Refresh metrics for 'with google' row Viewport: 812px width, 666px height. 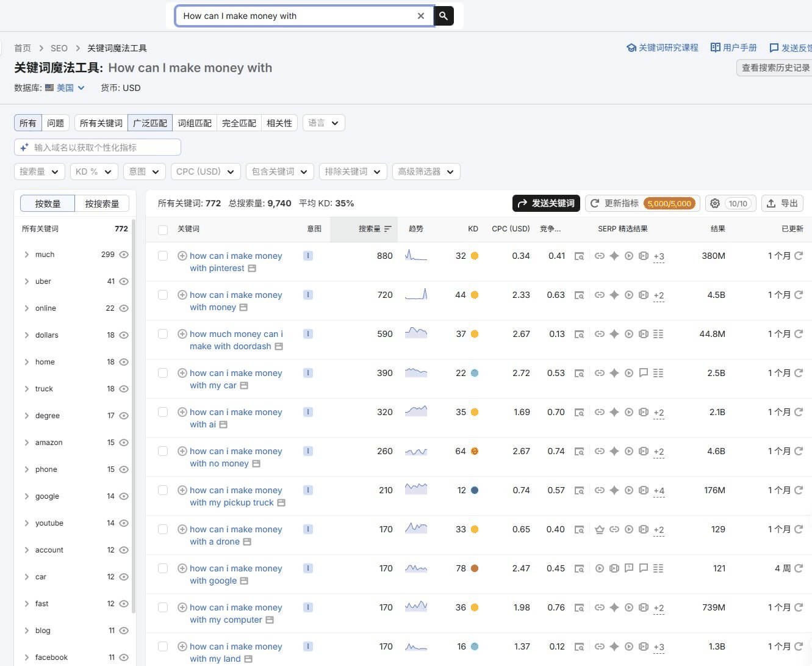coord(799,568)
